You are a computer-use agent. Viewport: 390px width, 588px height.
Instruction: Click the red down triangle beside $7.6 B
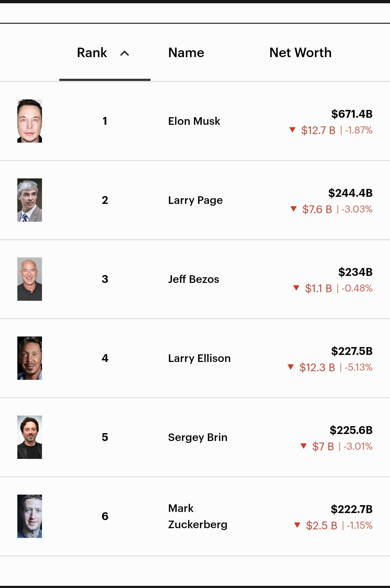tap(293, 209)
